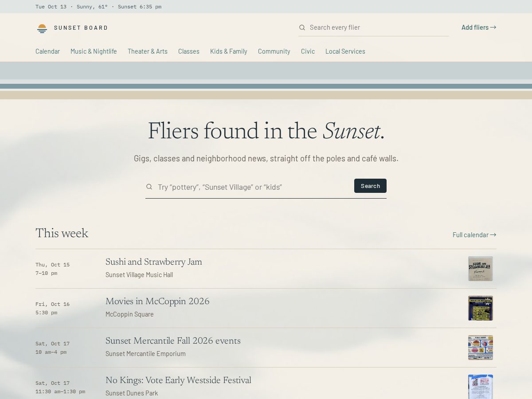Open the Sushi and Strawberry Jam event

pyautogui.click(x=154, y=262)
